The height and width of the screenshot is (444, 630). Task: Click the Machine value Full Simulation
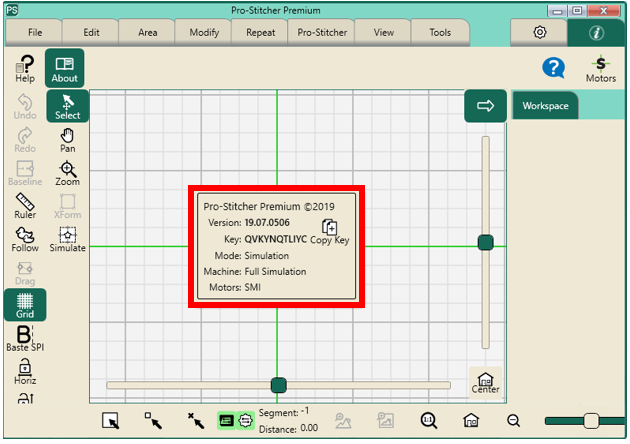275,272
